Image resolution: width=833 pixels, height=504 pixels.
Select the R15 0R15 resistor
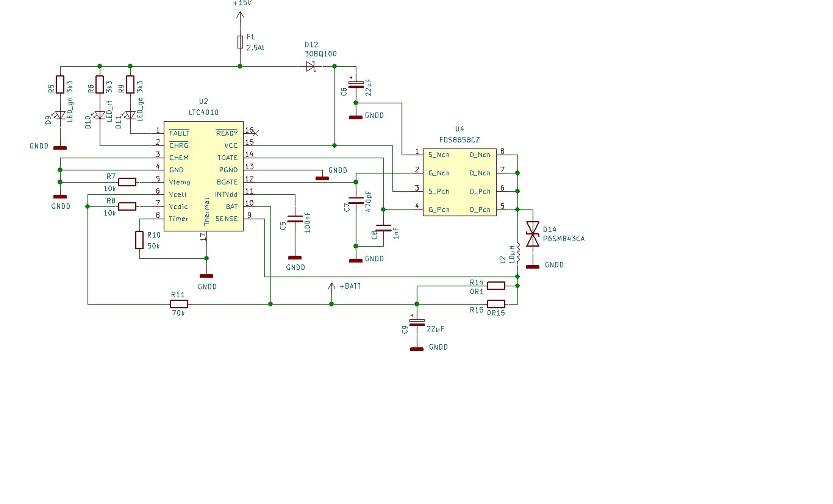pyautogui.click(x=496, y=304)
